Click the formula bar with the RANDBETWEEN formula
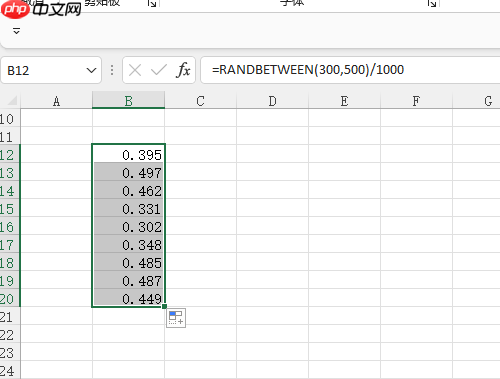Screen dimensions: 500x379 tap(350, 70)
